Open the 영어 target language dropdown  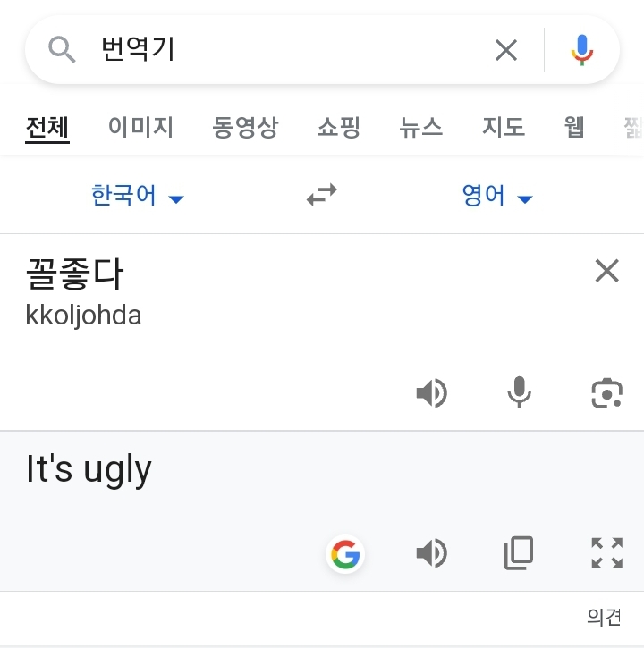[x=496, y=196]
